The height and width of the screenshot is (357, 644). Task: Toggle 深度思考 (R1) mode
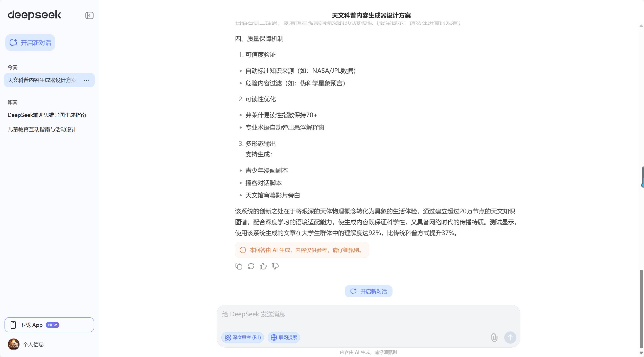[243, 338]
